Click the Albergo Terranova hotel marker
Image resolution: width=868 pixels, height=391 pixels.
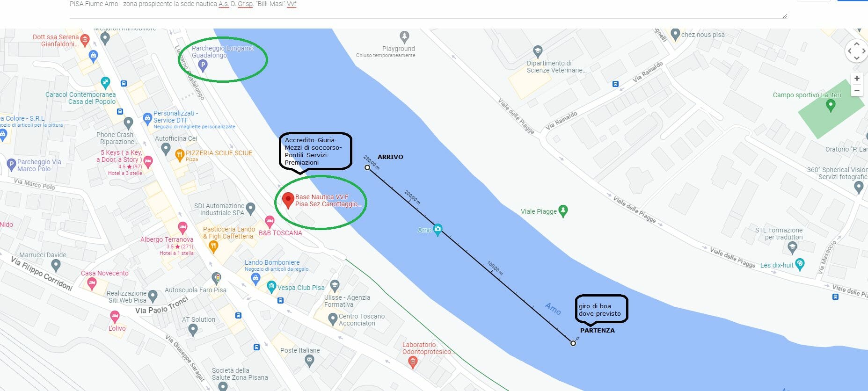click(182, 228)
